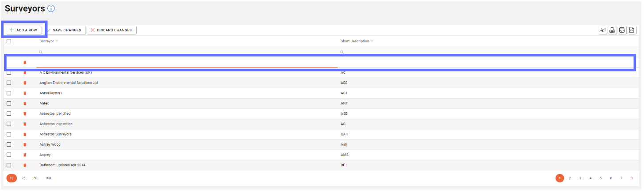
Task: Jump to page 8 in pager
Action: pos(631,178)
